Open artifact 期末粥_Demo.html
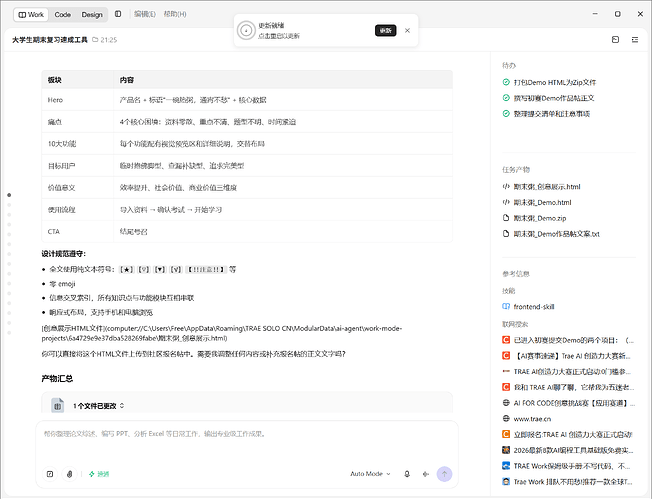652x499 pixels. click(542, 203)
